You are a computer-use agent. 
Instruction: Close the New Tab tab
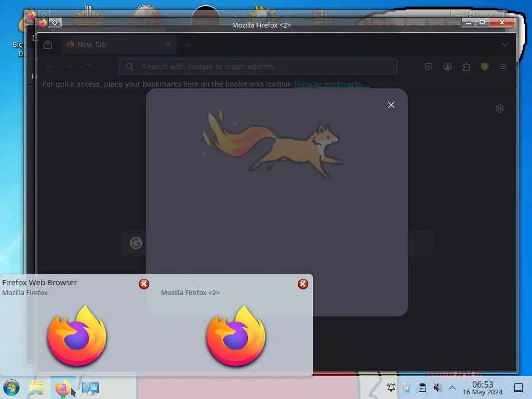(x=168, y=45)
